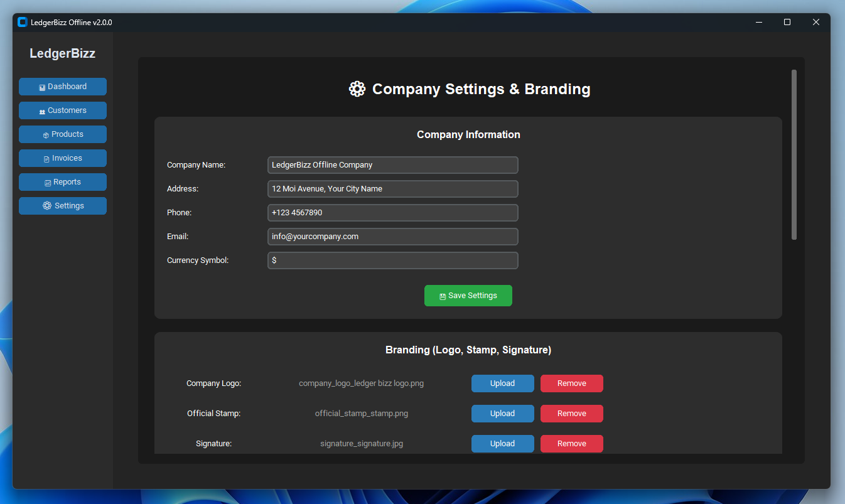Click the Company Name input field
Image resolution: width=845 pixels, height=504 pixels.
coord(392,165)
